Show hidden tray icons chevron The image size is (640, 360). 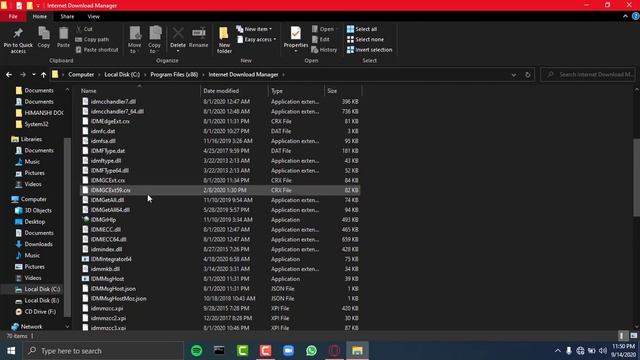pyautogui.click(x=558, y=351)
